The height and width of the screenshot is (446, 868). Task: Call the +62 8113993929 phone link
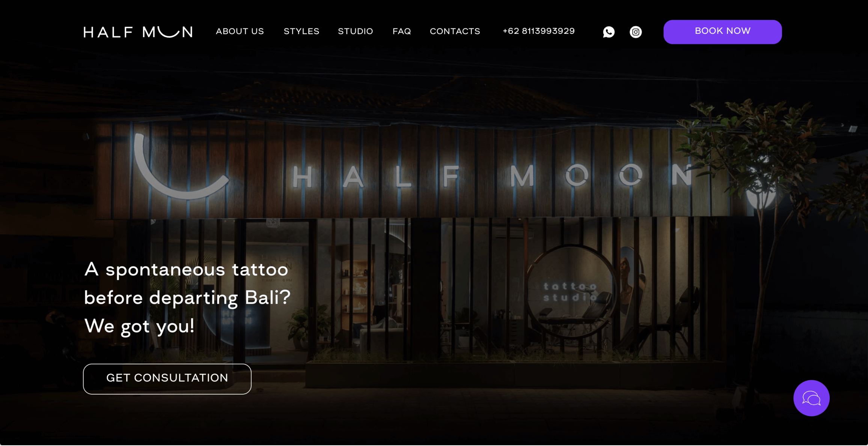(538, 31)
